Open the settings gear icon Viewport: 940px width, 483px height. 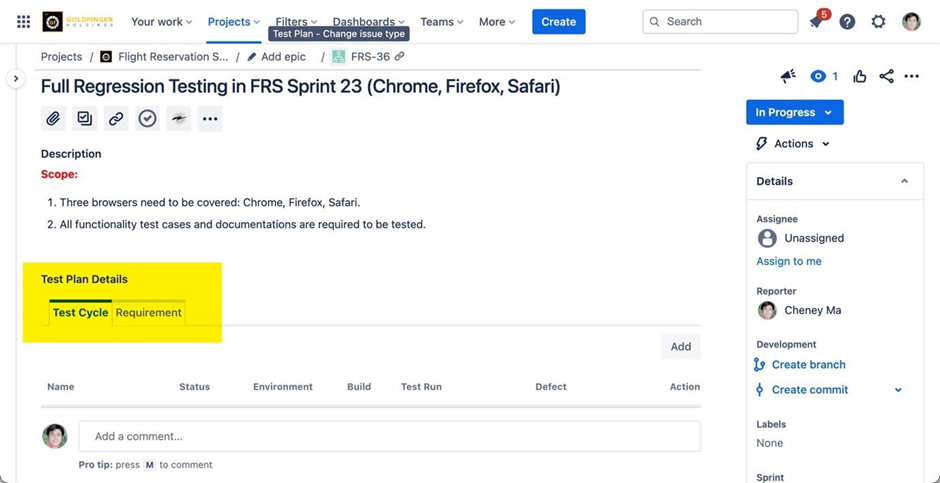(878, 22)
